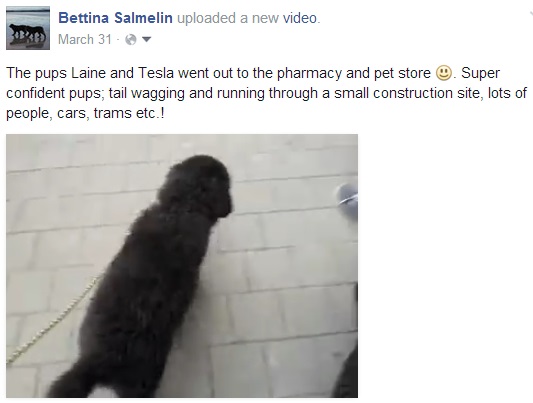Viewport: 533px width, 403px height.
Task: Click the grey object at video's edge
Action: point(347,200)
